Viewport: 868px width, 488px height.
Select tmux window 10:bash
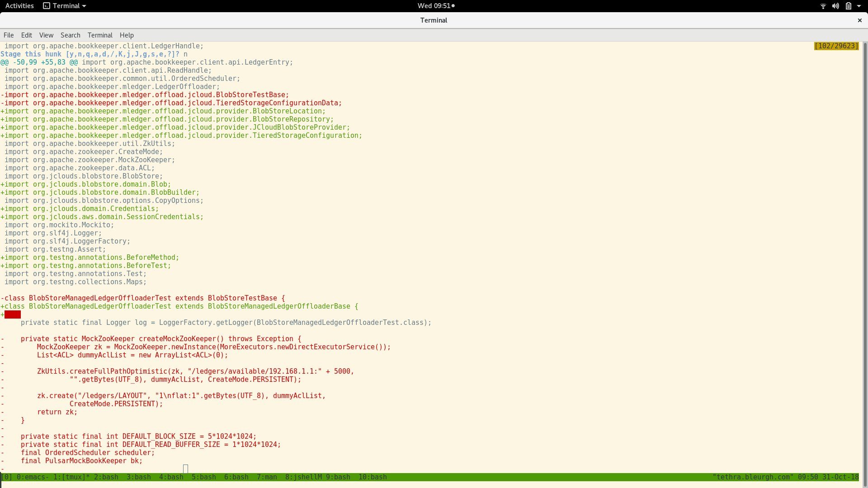(x=372, y=477)
